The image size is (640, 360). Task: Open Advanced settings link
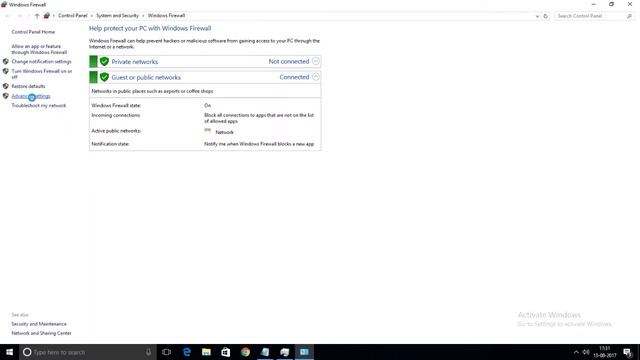(x=31, y=96)
